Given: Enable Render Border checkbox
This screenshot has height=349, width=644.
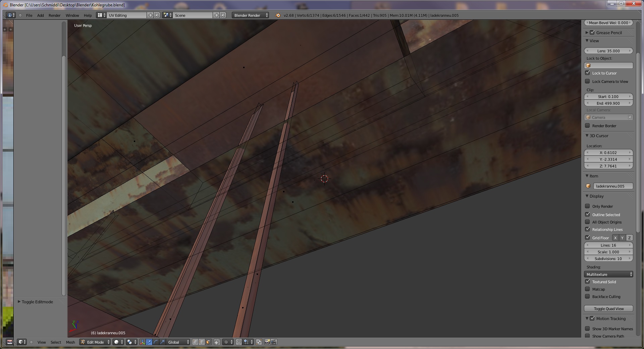Looking at the screenshot, I should point(587,126).
